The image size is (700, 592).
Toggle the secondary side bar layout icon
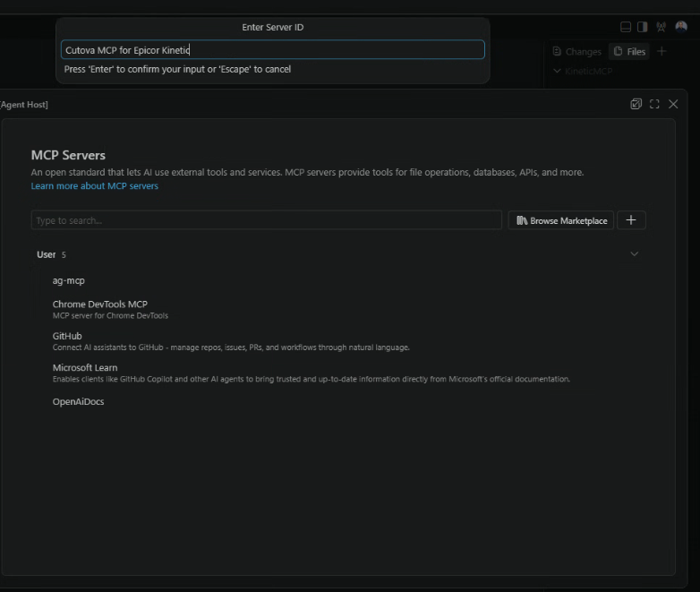(x=643, y=27)
